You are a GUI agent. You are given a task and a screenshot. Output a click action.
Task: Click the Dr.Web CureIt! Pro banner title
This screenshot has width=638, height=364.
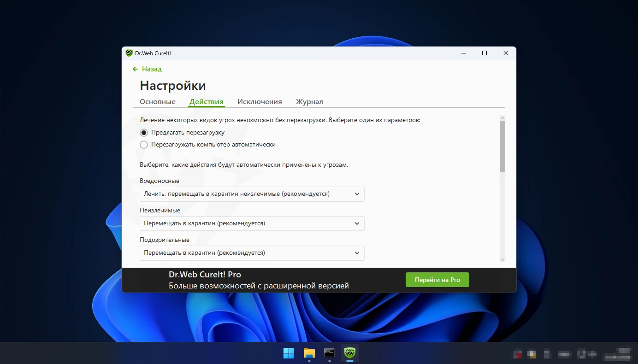tap(205, 275)
